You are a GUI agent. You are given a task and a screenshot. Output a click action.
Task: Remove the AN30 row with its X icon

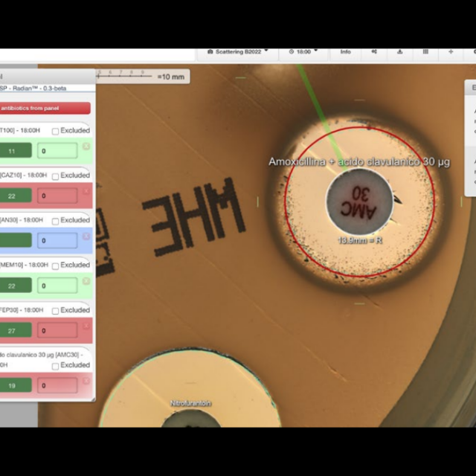coord(86,236)
